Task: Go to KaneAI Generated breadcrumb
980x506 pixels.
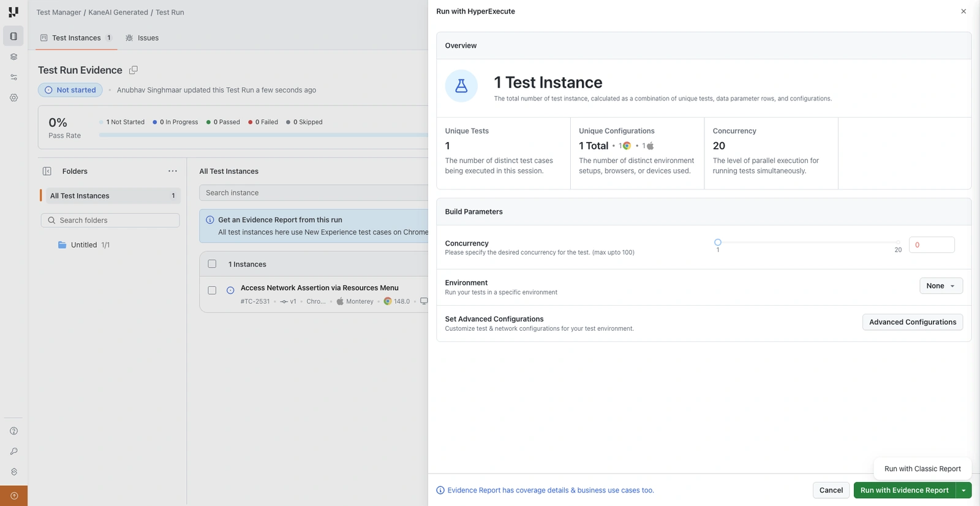Action: click(118, 12)
